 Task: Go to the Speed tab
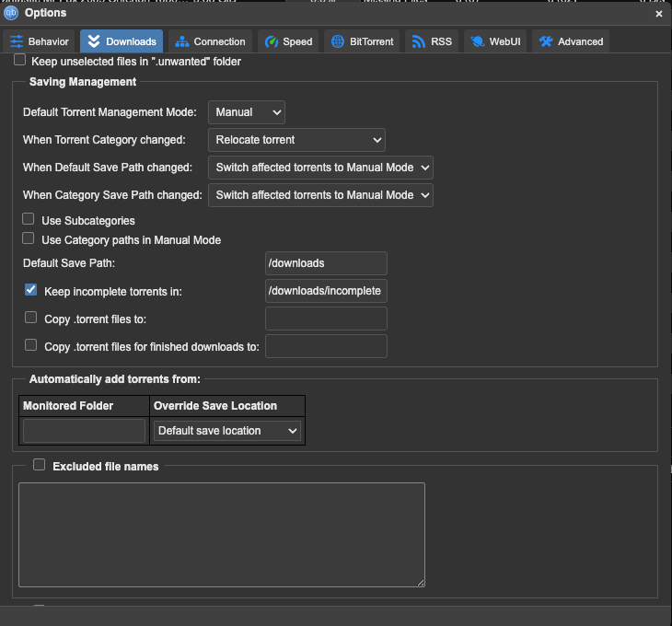click(288, 41)
